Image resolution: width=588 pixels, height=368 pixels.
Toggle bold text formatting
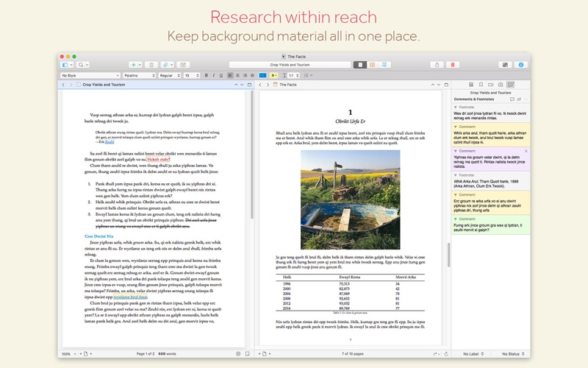tap(206, 75)
